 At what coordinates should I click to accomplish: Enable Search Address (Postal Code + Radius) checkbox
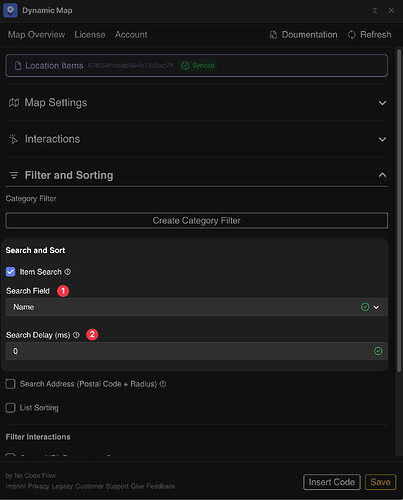(11, 384)
